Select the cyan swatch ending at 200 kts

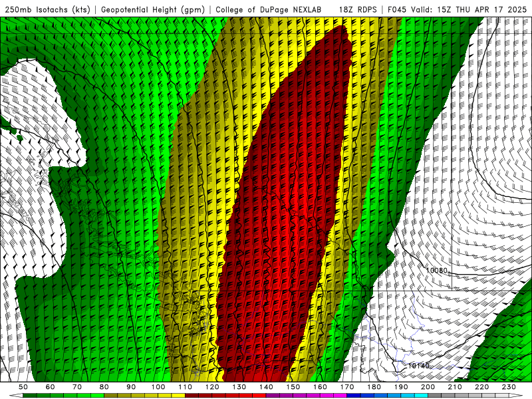421,396
